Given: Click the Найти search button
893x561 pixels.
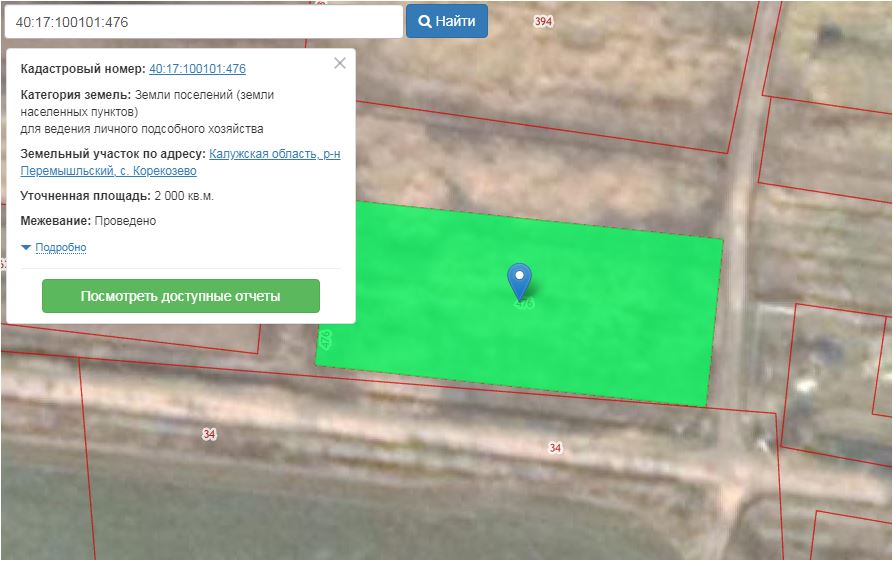Looking at the screenshot, I should tap(446, 21).
